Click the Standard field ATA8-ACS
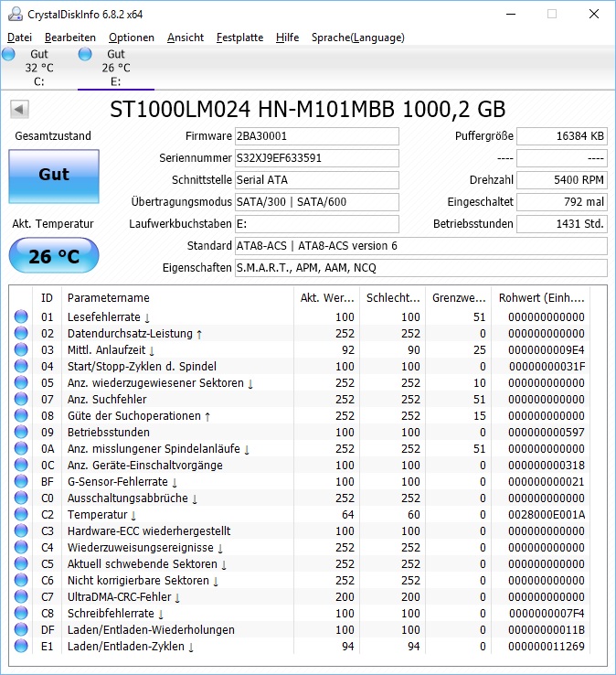Viewport: 616px width, 675px height. point(420,246)
